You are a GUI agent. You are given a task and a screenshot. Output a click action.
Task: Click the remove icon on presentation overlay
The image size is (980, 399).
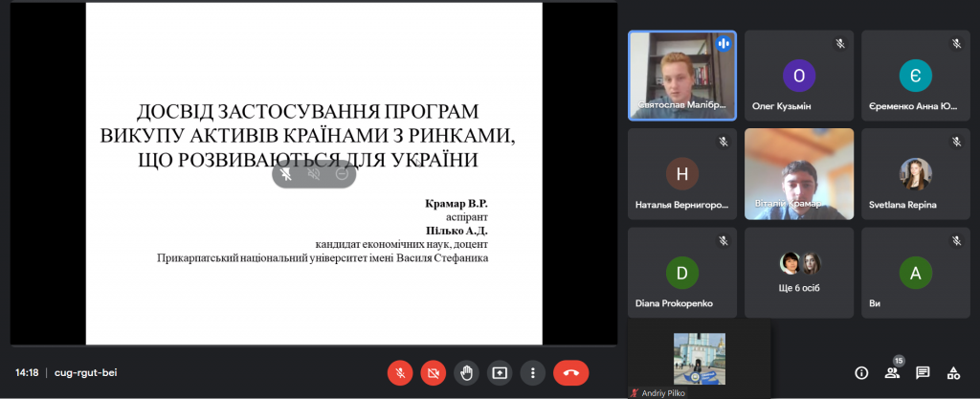pyautogui.click(x=342, y=174)
